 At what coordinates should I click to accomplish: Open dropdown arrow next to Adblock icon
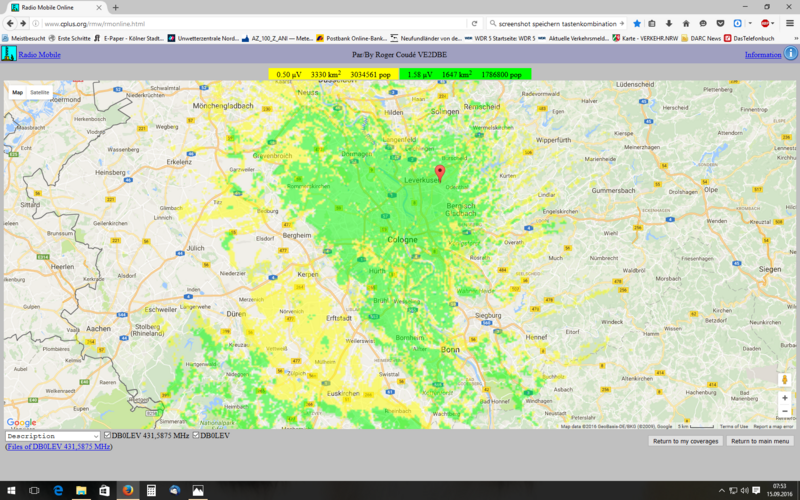[x=772, y=23]
